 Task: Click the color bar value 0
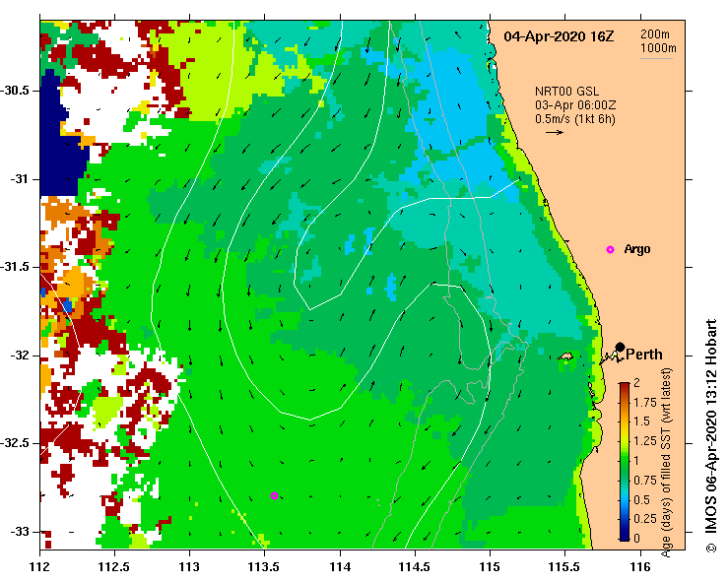click(x=637, y=539)
